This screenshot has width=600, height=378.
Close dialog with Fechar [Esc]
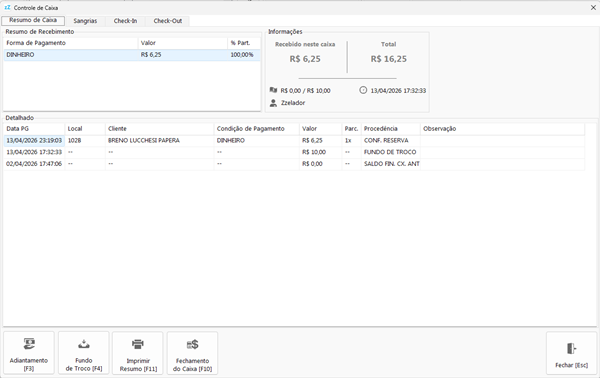(571, 353)
